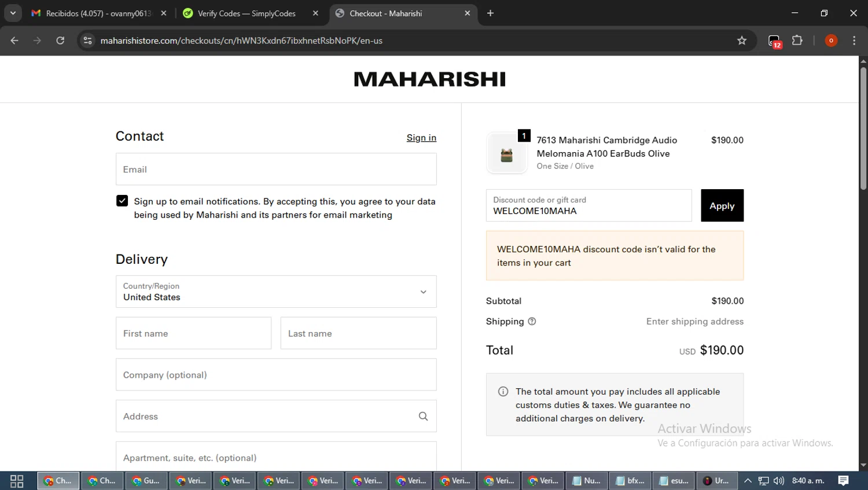868x490 pixels.
Task: Click the Last name field
Action: [359, 333]
